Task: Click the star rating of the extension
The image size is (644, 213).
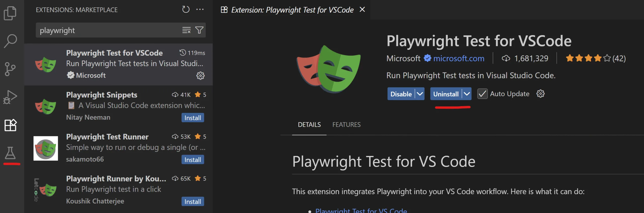Action: [588, 58]
